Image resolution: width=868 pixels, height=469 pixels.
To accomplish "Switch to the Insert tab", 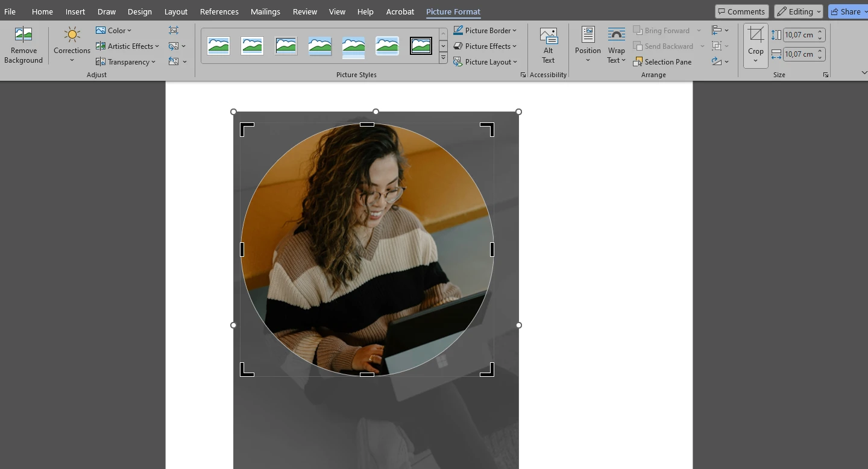I will coord(75,11).
